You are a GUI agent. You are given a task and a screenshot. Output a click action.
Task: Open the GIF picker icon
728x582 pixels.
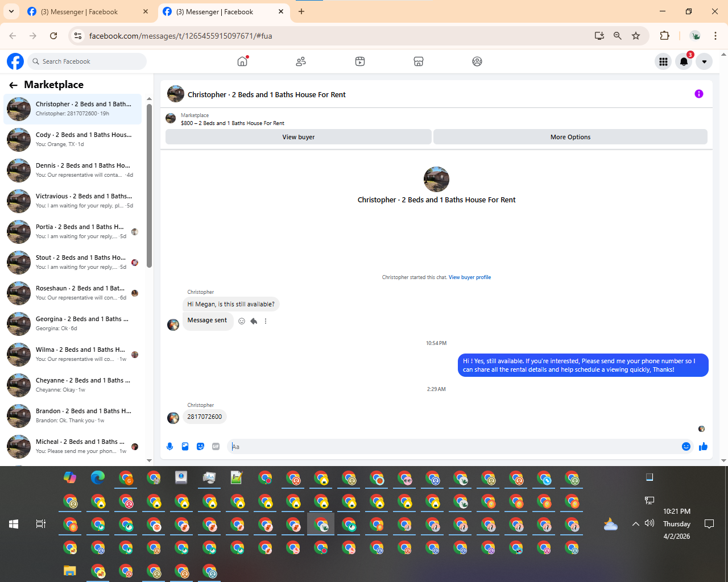pyautogui.click(x=216, y=447)
